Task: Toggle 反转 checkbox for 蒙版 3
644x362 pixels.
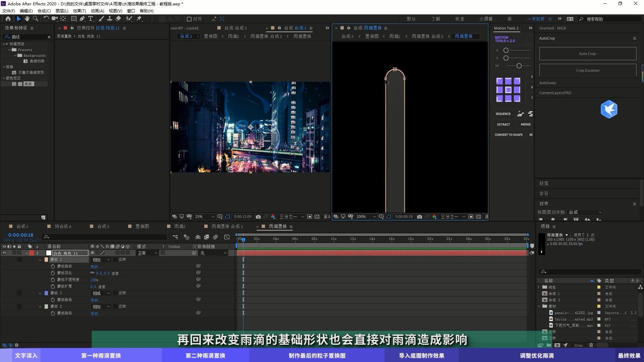Action: [116, 293]
